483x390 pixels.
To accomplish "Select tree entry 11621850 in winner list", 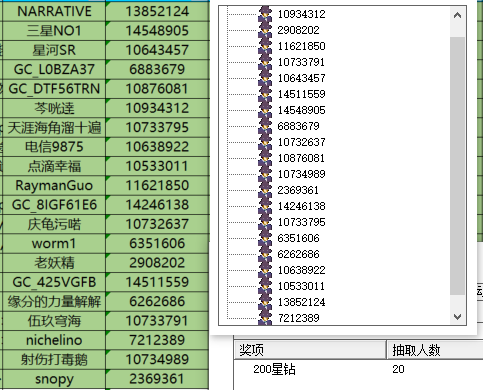I will (301, 46).
